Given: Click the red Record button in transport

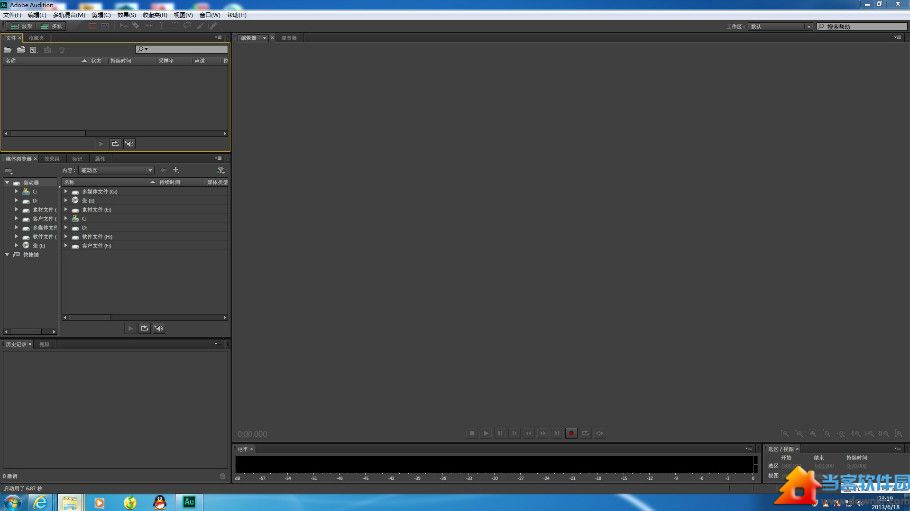Looking at the screenshot, I should [x=571, y=433].
